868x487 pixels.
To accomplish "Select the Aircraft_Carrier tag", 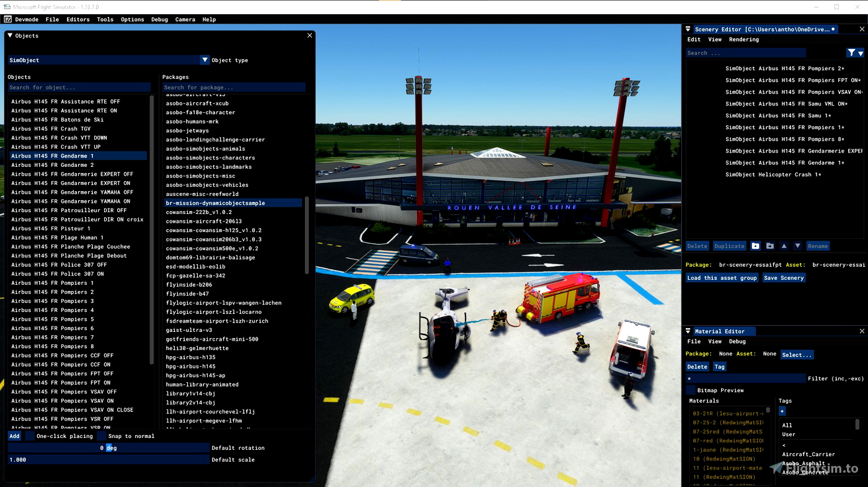I will 808,454.
